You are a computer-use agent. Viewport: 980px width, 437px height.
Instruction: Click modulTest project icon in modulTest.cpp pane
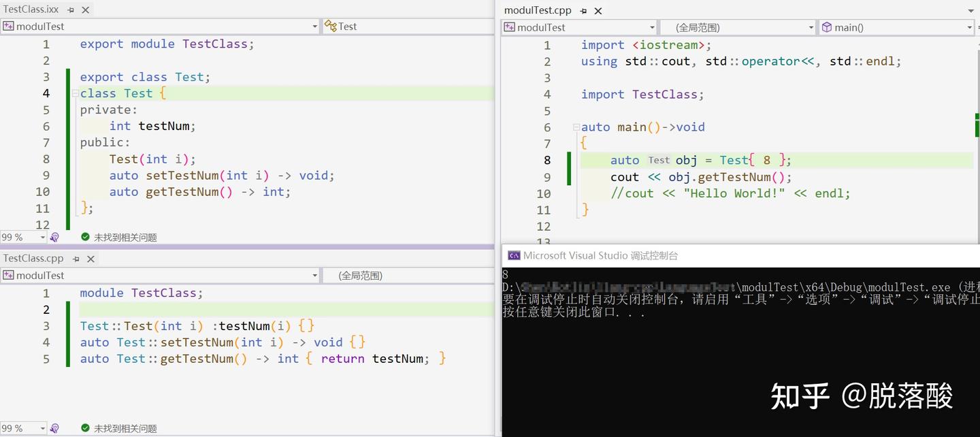tap(509, 28)
